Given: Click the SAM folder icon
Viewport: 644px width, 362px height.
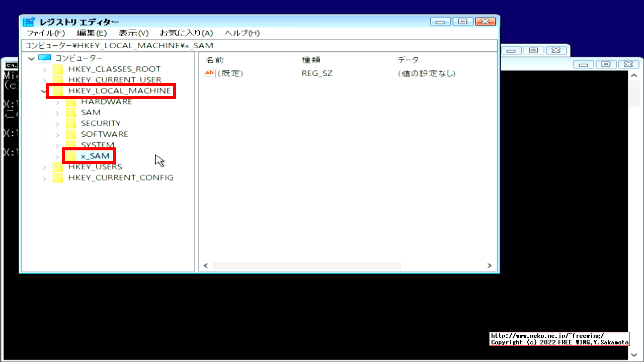Looking at the screenshot, I should pos(70,112).
